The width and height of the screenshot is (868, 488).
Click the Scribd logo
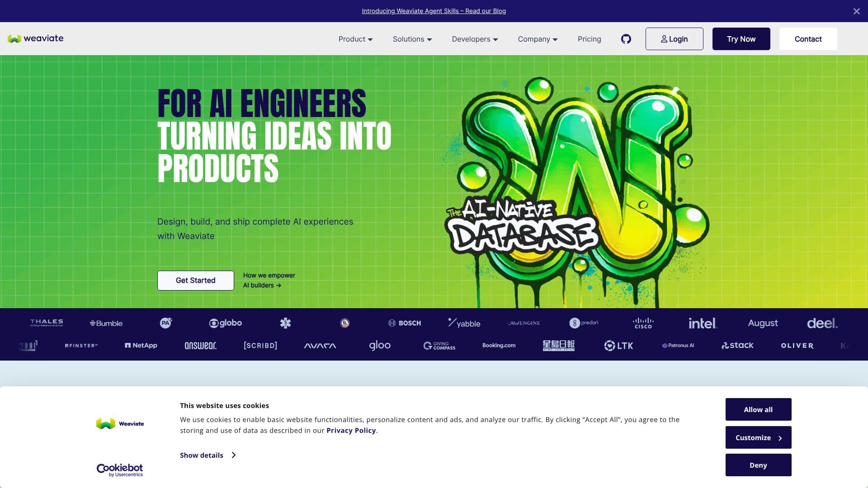pyautogui.click(x=260, y=346)
